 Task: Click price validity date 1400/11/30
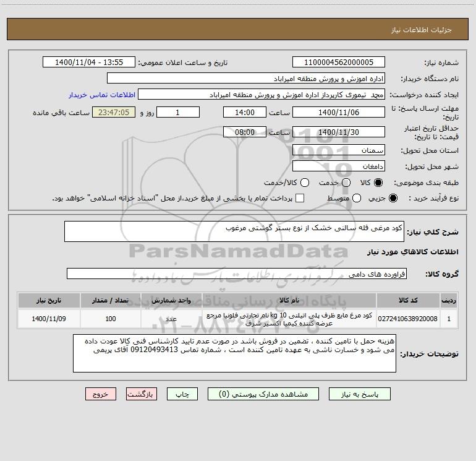339,132
